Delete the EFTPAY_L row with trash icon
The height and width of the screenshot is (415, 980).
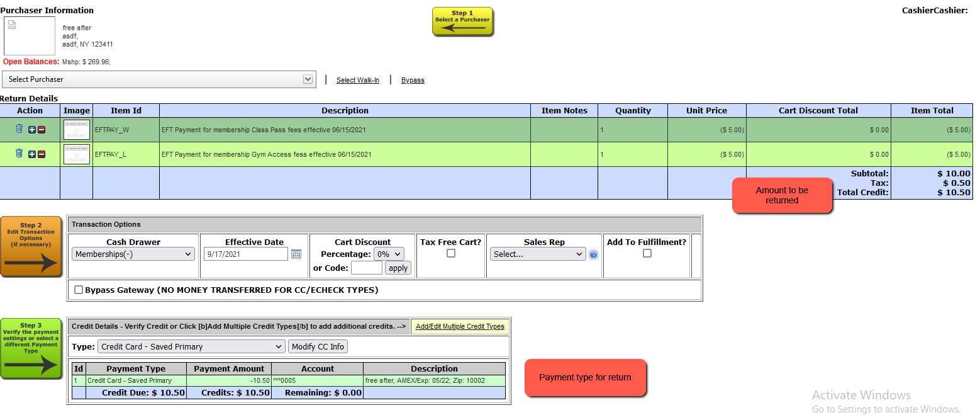[19, 153]
